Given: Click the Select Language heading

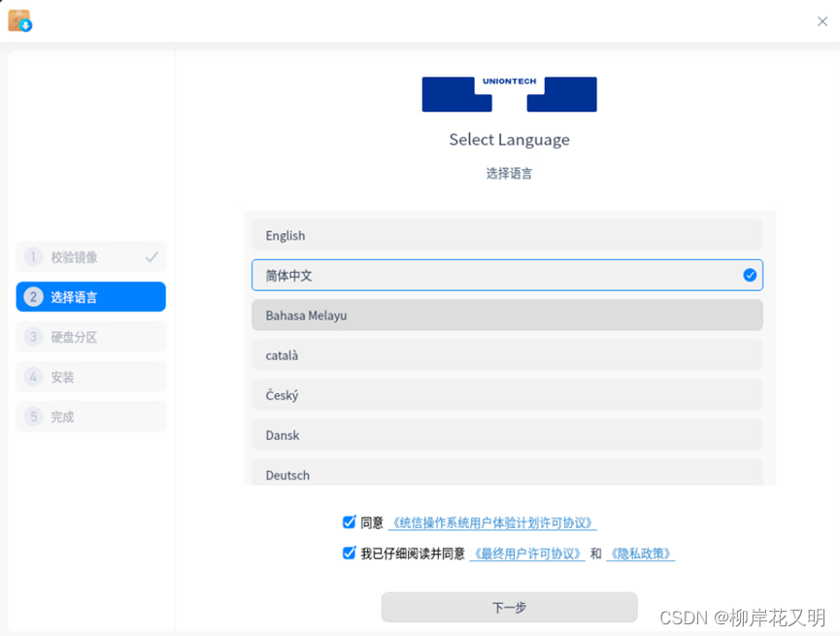Looking at the screenshot, I should [509, 140].
